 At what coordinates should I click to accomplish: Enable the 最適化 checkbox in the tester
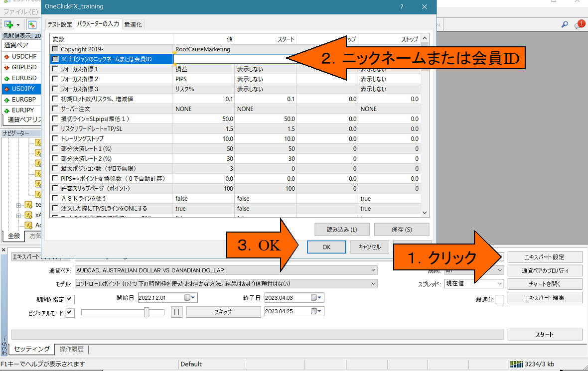pyautogui.click(x=499, y=299)
